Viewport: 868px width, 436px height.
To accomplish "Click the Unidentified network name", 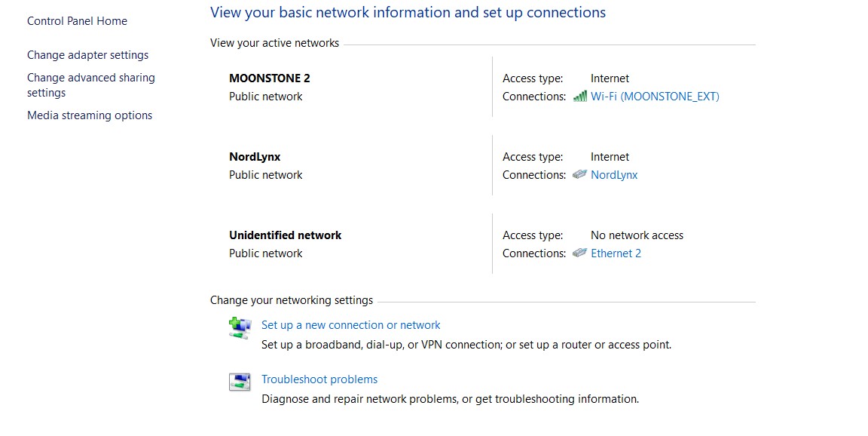I will (x=285, y=235).
